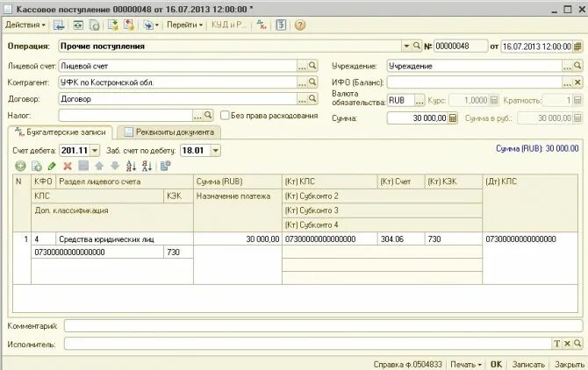The width and height of the screenshot is (588, 370).
Task: Click the document number field 00000048
Action: (x=461, y=46)
